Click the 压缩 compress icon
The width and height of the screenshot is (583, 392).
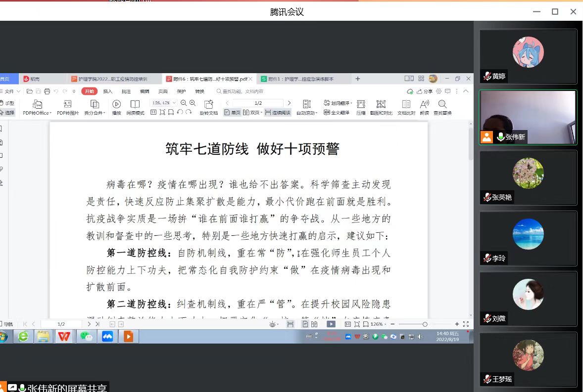point(361,107)
